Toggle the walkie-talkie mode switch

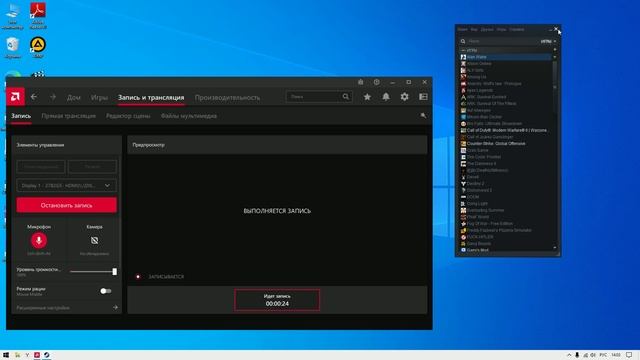coord(106,291)
